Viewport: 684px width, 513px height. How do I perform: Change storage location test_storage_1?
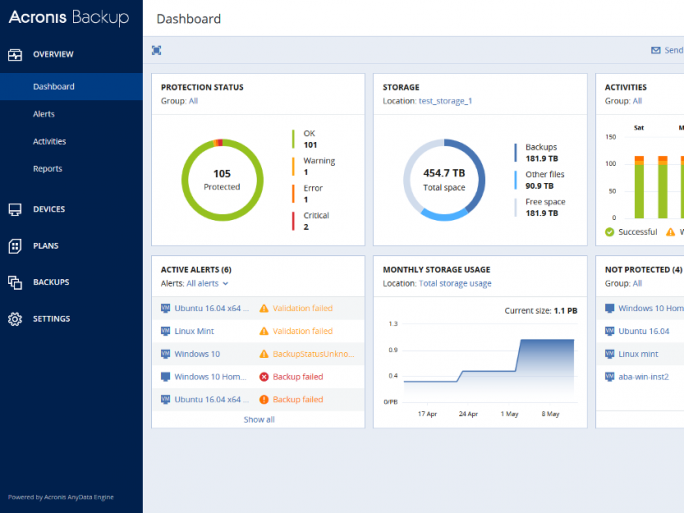pyautogui.click(x=445, y=101)
